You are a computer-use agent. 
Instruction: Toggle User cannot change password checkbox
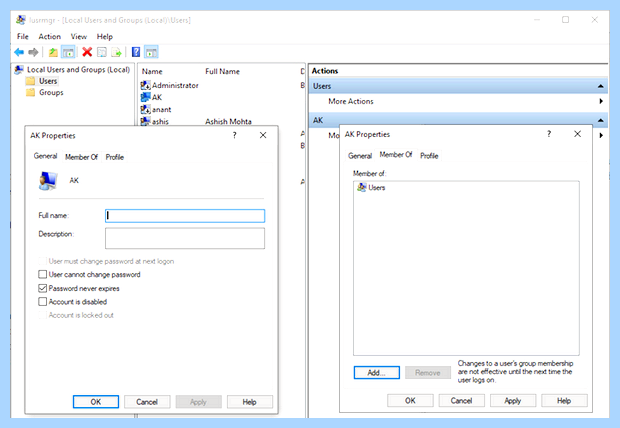point(42,274)
